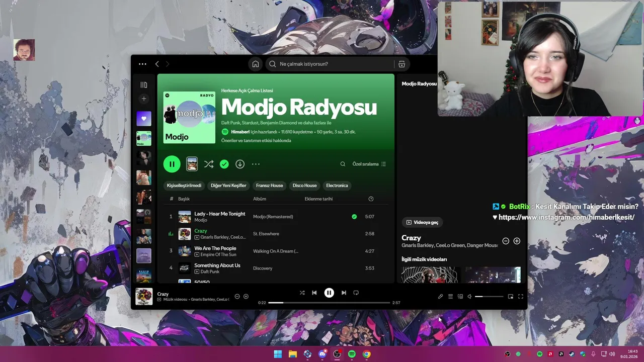This screenshot has width=644, height=362.
Task: Pause playback in bottom player
Action: [x=329, y=293]
